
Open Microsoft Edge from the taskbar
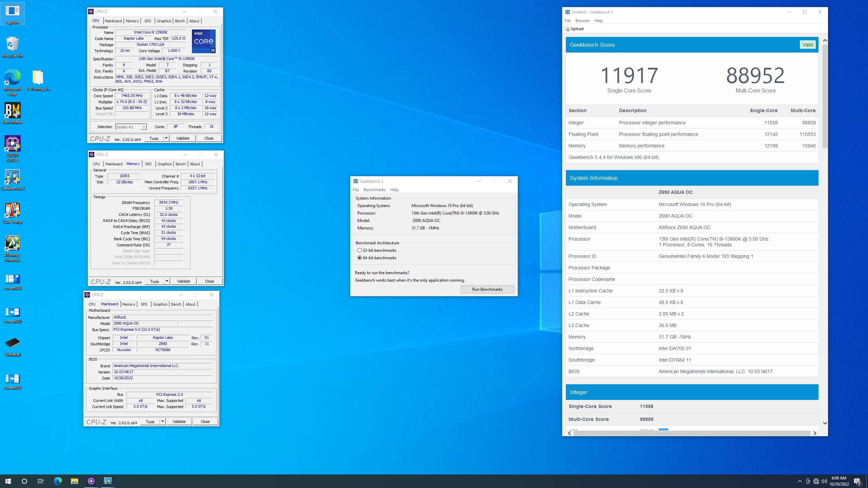point(58,481)
